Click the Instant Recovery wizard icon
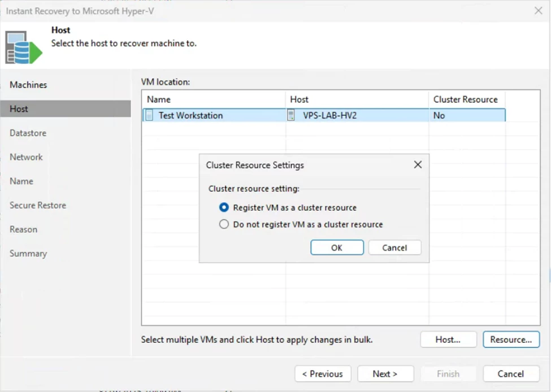This screenshot has height=392, width=551. (24, 47)
